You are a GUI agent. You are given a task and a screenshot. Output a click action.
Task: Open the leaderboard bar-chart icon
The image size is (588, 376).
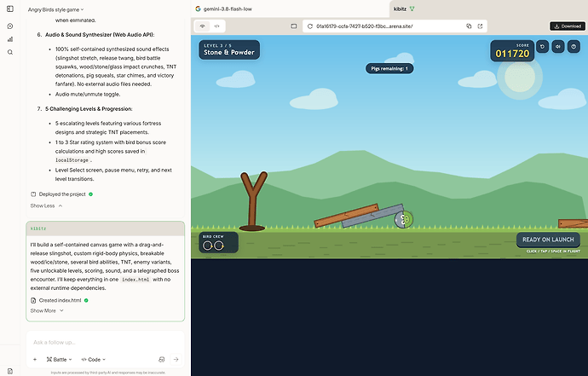pyautogui.click(x=10, y=39)
